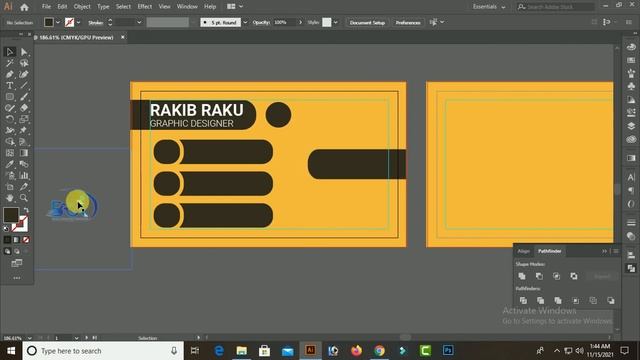Set paint mode to Color
This screenshot has width=640, height=360.
point(7,240)
